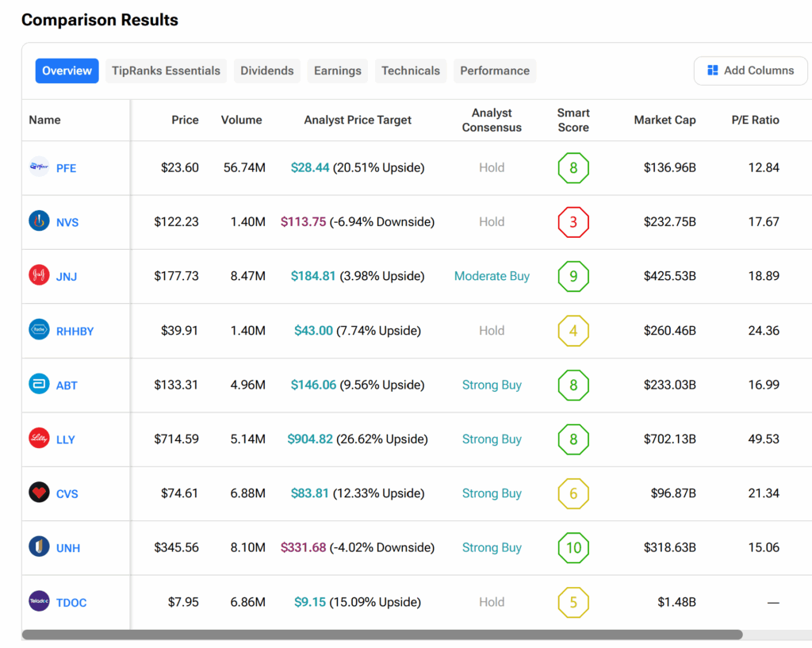The height and width of the screenshot is (648, 812).
Task: Open the ABT ticker link
Action: tap(67, 385)
